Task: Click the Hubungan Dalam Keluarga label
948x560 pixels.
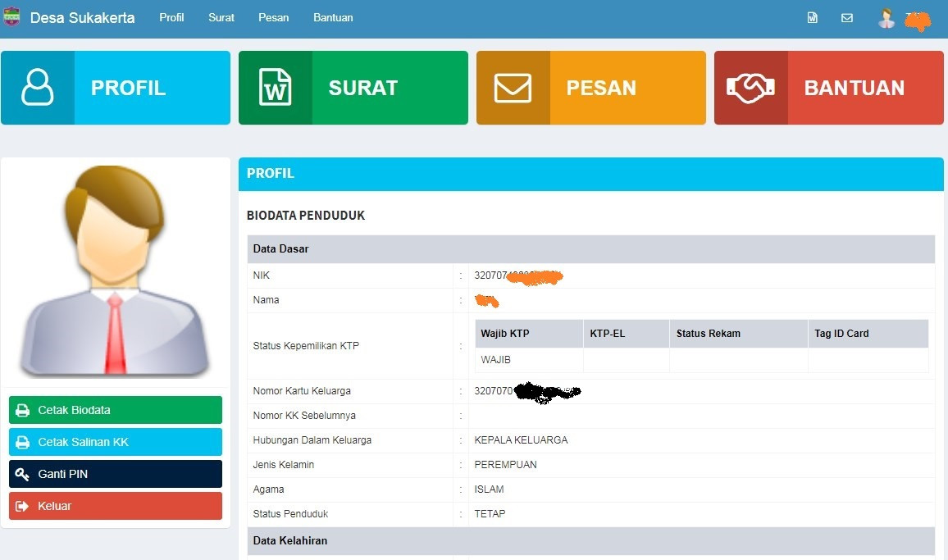Action: [312, 440]
